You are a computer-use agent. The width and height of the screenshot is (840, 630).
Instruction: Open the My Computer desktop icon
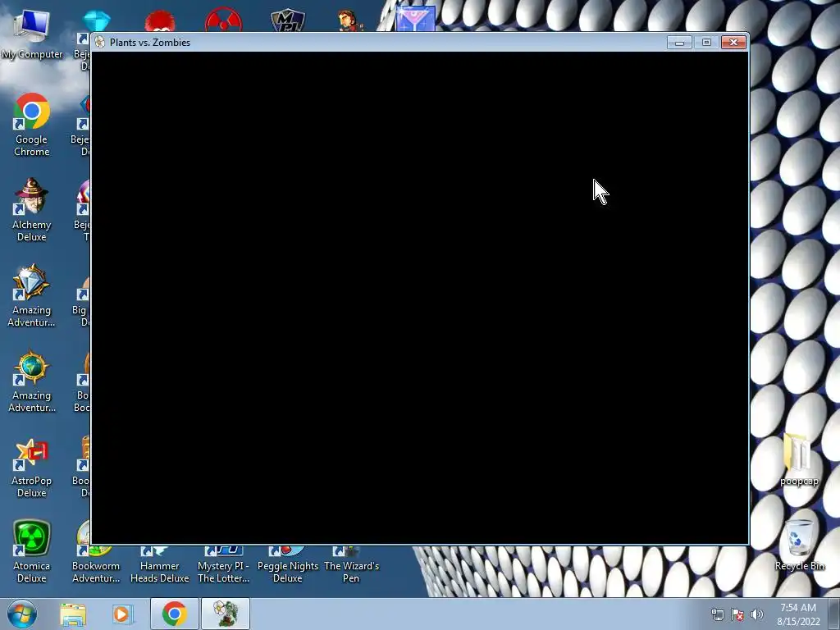pyautogui.click(x=32, y=33)
